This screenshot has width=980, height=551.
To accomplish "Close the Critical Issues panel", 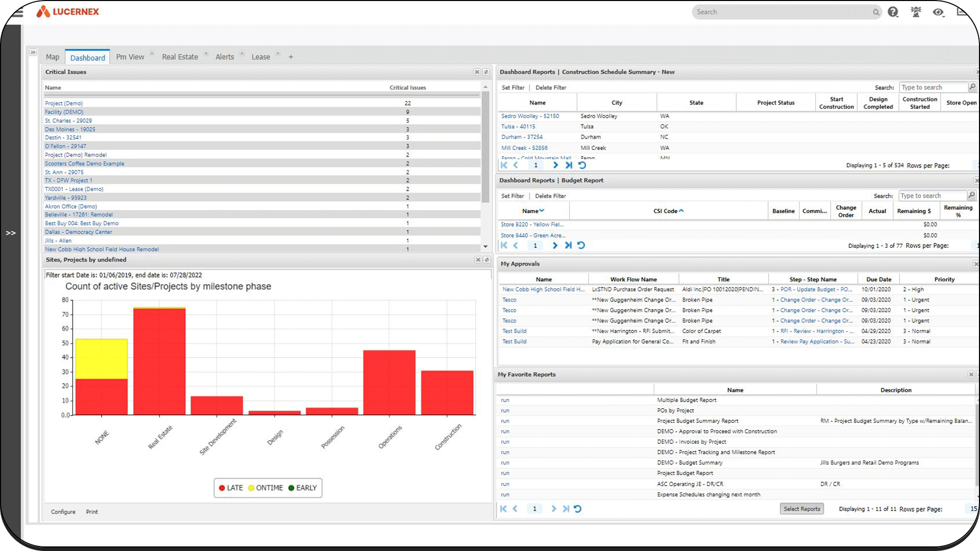I will 477,72.
